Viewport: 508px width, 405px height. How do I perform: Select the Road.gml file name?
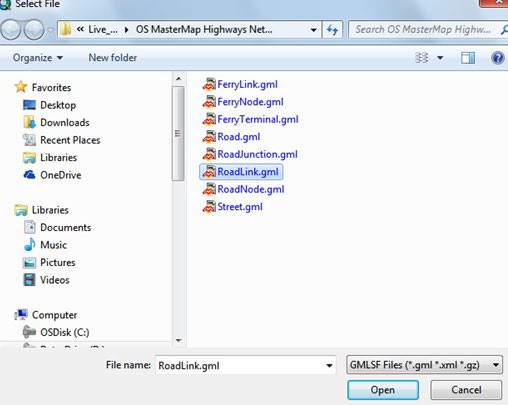click(239, 137)
